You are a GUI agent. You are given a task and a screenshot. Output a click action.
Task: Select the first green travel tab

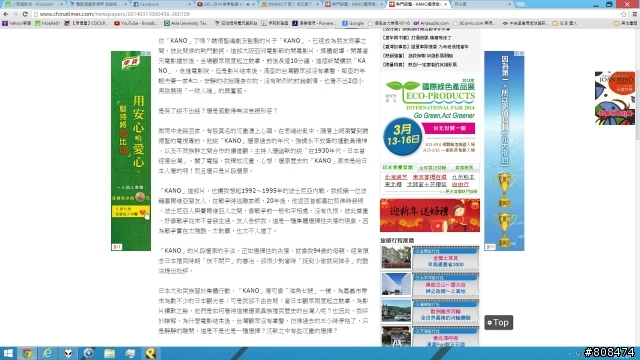point(398,168)
